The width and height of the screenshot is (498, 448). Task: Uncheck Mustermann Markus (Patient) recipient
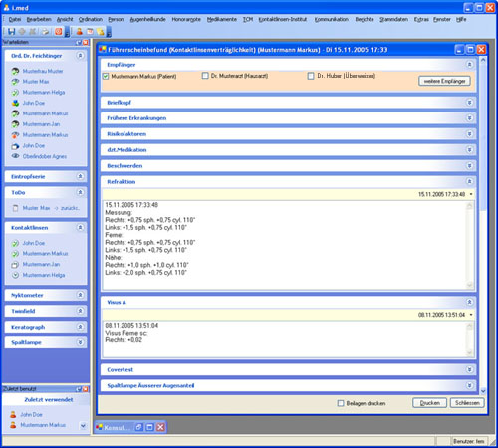[106, 76]
